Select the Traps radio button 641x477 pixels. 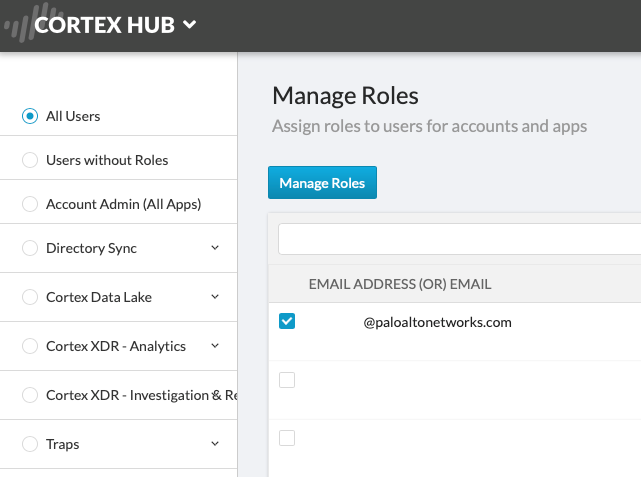tap(30, 444)
